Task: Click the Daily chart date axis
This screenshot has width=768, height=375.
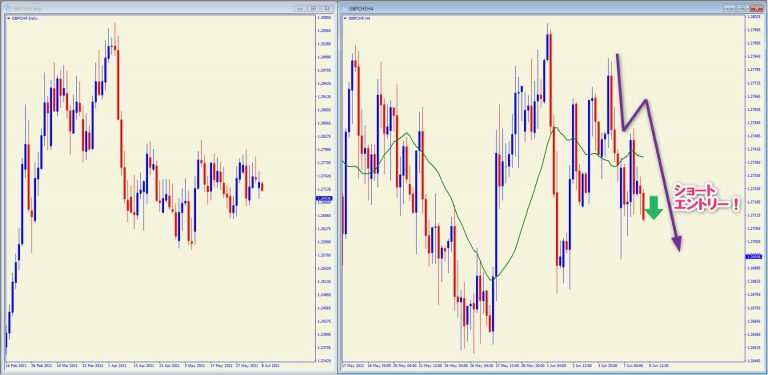Action: (159, 366)
